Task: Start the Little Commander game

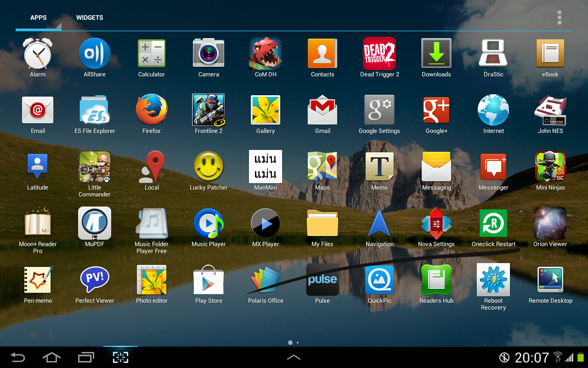Action: tap(95, 167)
